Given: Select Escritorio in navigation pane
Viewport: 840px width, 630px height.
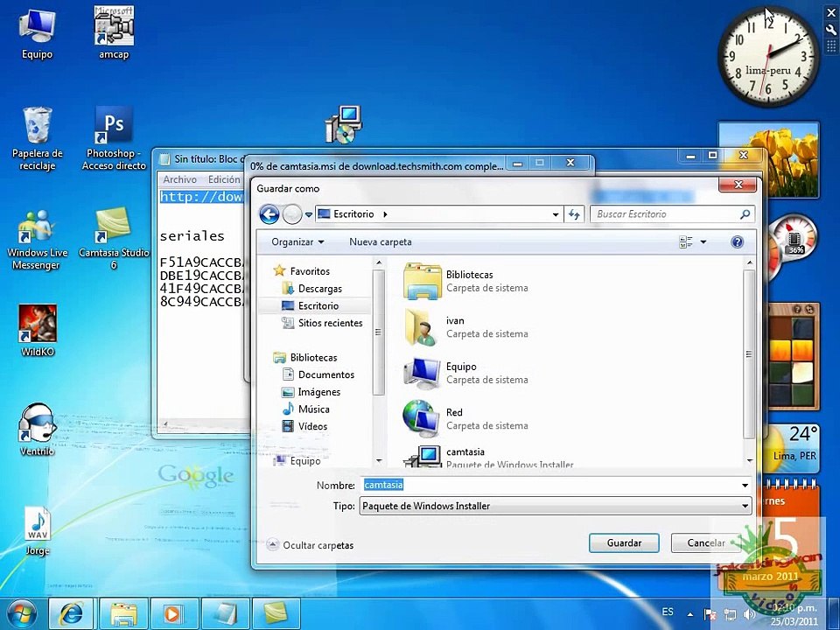Looking at the screenshot, I should tap(311, 306).
